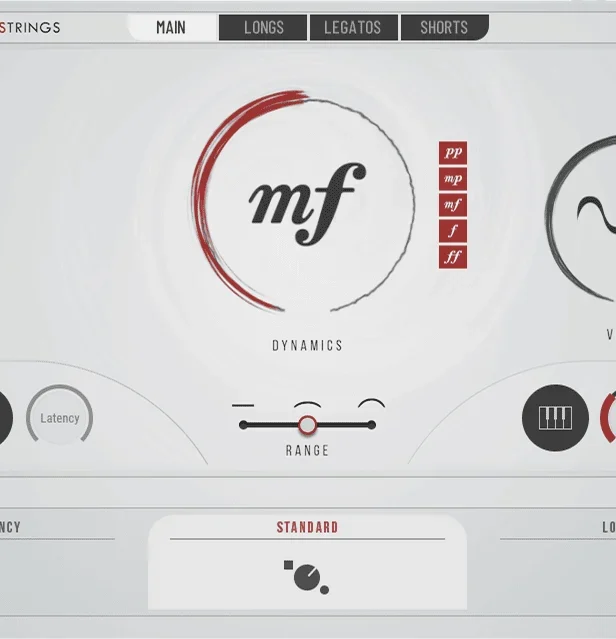This screenshot has height=639, width=616.
Task: Select the mp dynamics button
Action: (453, 179)
